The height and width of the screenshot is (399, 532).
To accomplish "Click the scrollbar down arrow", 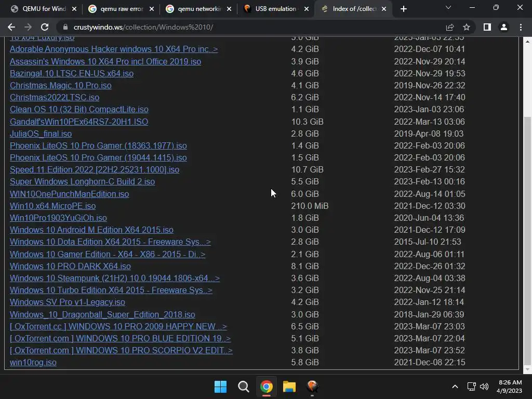I will [528, 369].
